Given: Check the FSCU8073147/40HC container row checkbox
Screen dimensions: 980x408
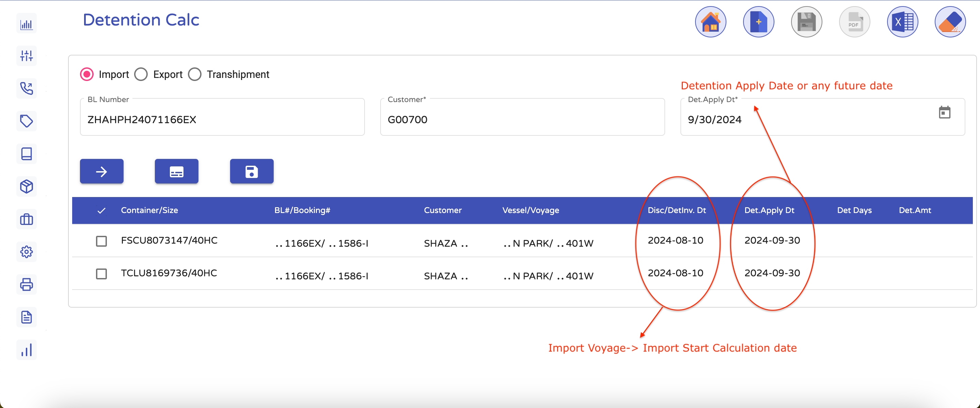Looking at the screenshot, I should click(101, 241).
